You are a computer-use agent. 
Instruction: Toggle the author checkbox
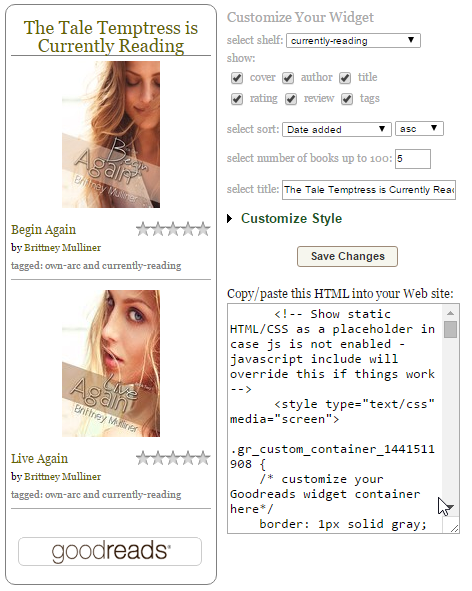click(x=288, y=78)
